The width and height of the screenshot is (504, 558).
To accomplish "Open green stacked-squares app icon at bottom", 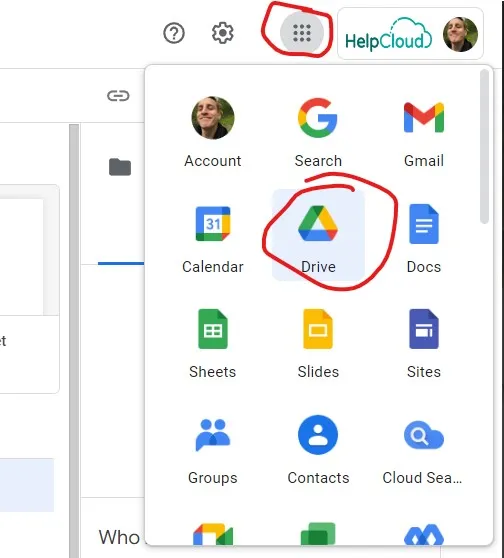I will [318, 534].
